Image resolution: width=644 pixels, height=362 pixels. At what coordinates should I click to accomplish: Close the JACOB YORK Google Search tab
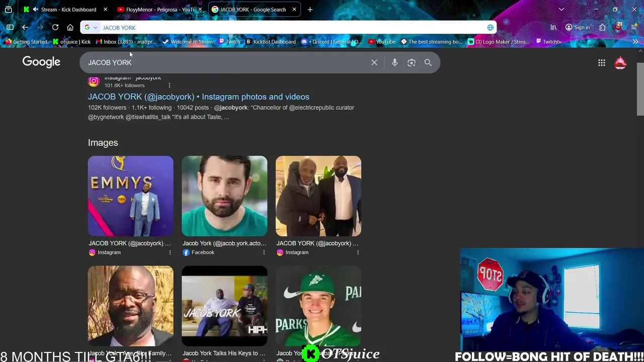293,10
